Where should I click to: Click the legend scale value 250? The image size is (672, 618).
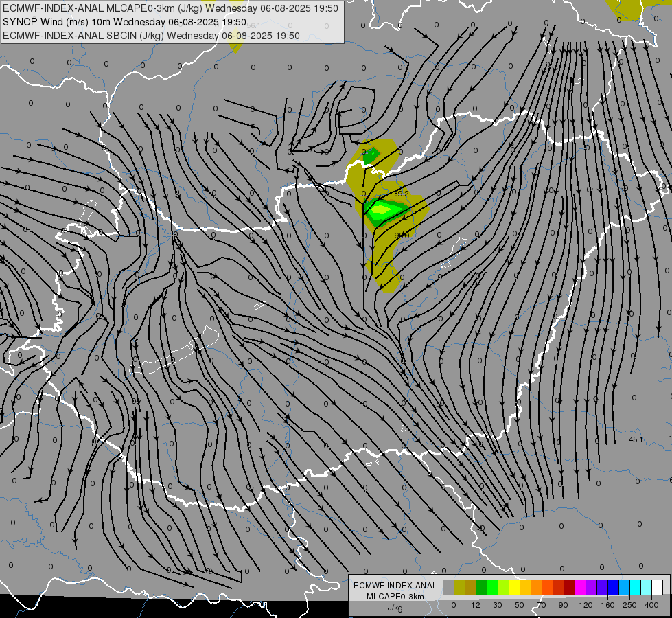(x=629, y=605)
